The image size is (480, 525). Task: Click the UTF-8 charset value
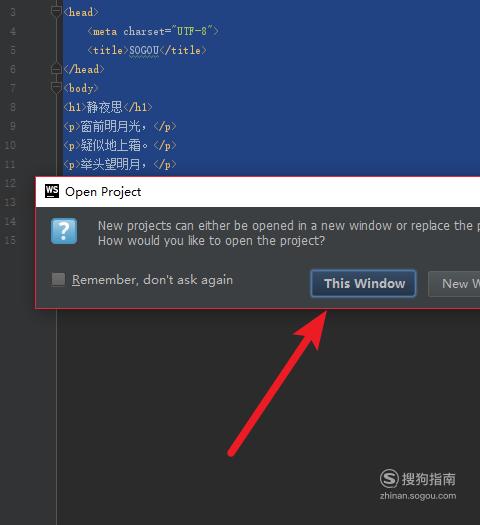[192, 31]
